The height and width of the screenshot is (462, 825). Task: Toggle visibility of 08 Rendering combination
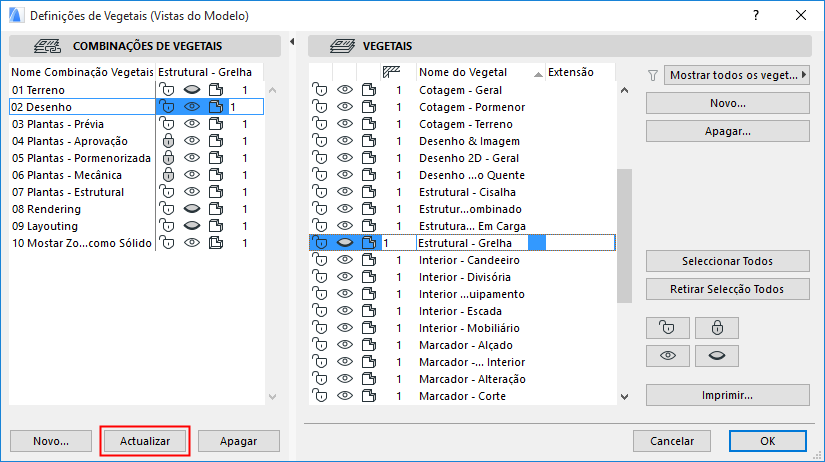click(192, 209)
